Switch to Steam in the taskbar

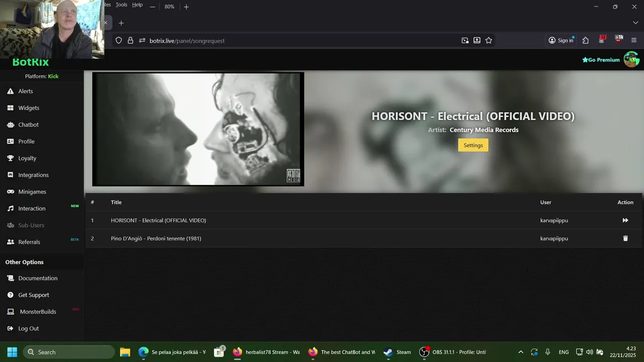(x=397, y=352)
